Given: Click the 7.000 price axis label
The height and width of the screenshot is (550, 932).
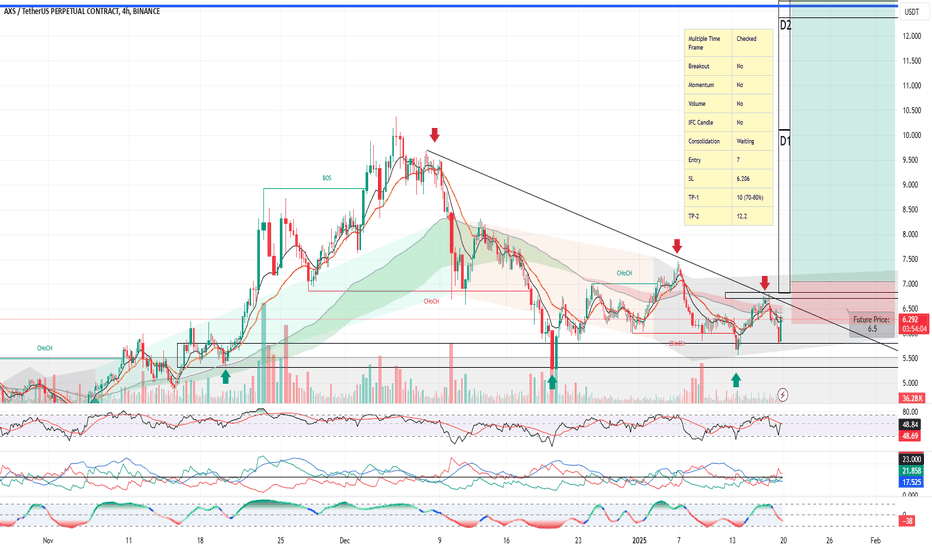Looking at the screenshot, I should coord(912,284).
